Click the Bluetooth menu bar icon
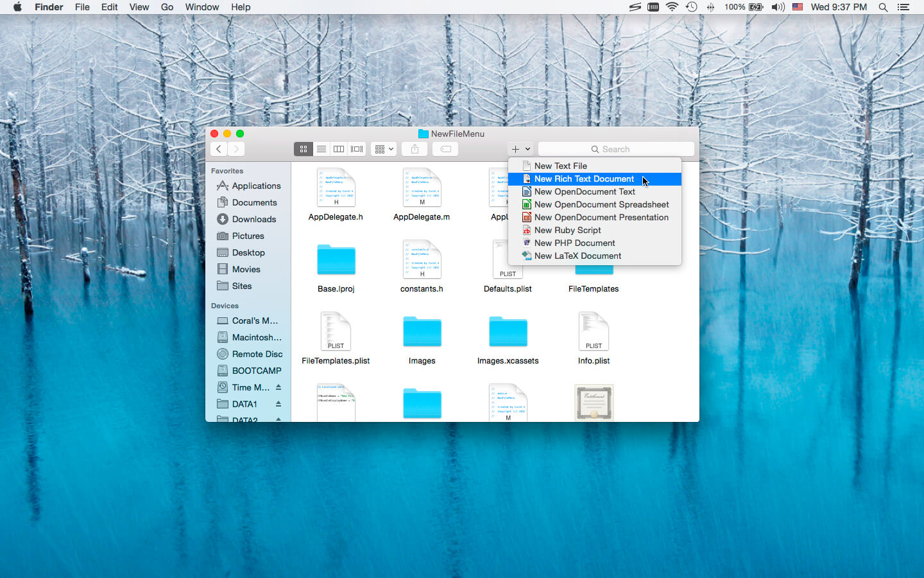This screenshot has height=578, width=924. pos(710,7)
